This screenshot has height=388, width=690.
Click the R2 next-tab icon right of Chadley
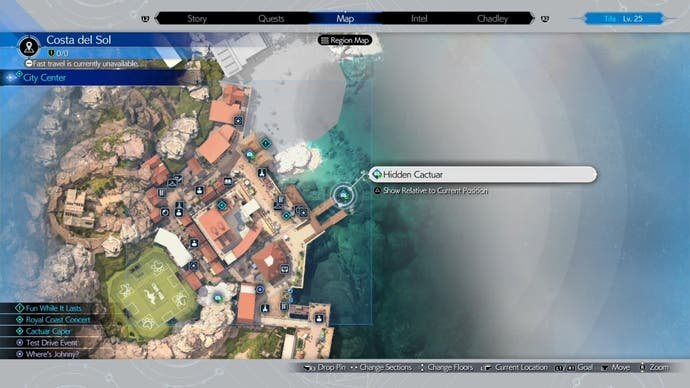click(545, 19)
